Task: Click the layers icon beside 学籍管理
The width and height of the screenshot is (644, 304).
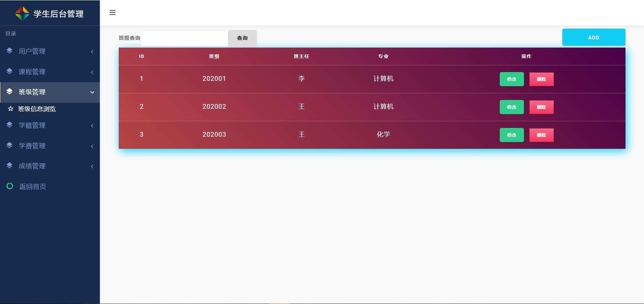Action: pyautogui.click(x=9, y=125)
